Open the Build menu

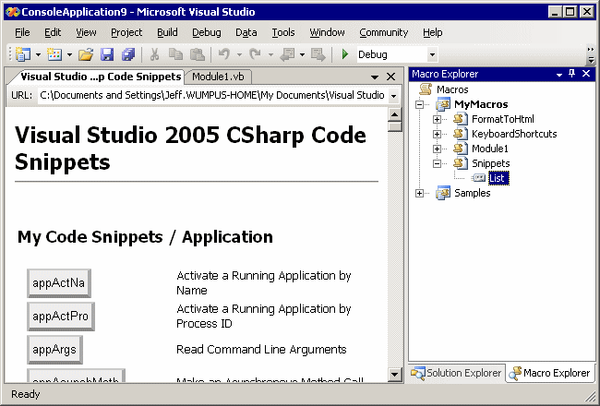click(167, 33)
